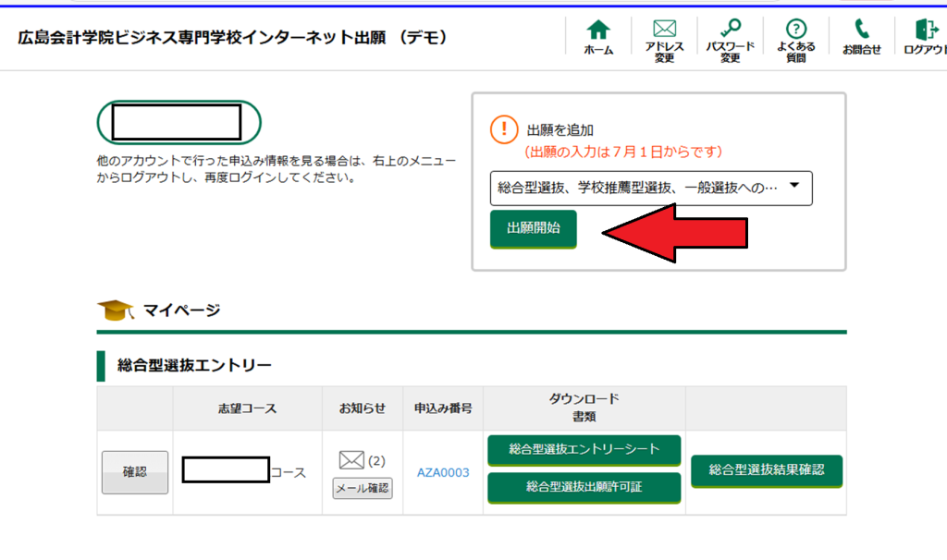
Task: Open application number AZA0003 link
Action: click(443, 472)
